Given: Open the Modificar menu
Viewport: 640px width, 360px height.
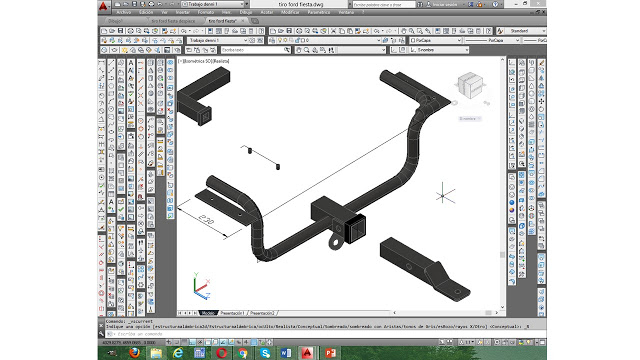Looking at the screenshot, I should point(290,12).
